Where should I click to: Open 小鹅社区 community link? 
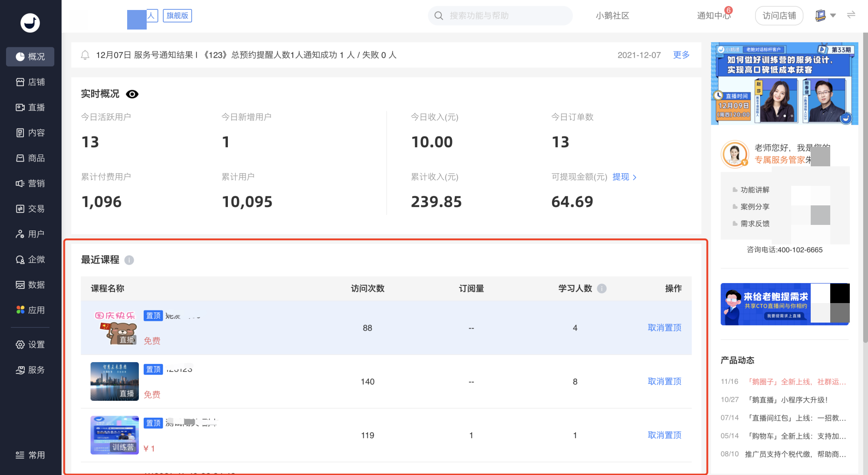(x=612, y=16)
